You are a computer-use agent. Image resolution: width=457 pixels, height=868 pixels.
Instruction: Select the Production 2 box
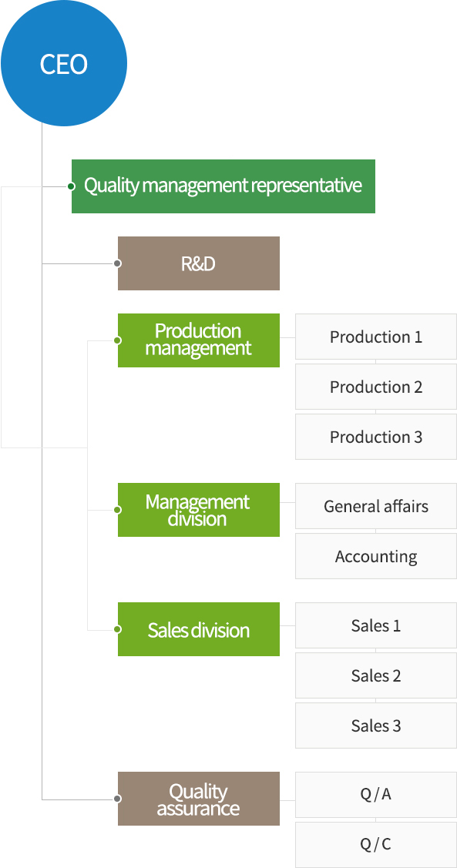click(376, 387)
